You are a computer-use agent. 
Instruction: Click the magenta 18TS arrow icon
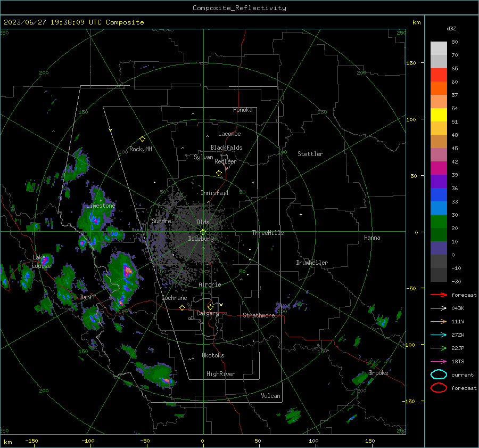(x=439, y=362)
